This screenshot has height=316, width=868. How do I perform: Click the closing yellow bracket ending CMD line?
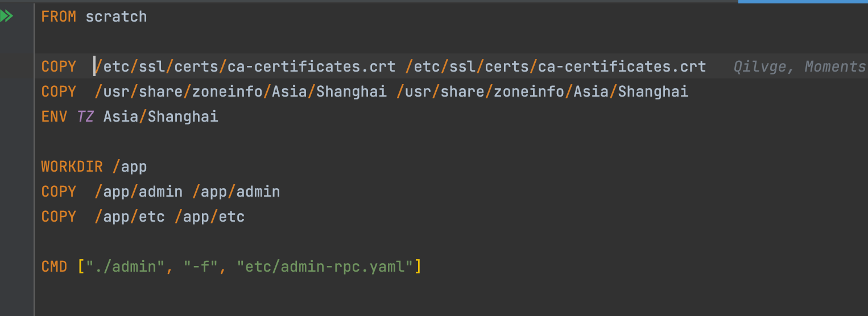418,266
